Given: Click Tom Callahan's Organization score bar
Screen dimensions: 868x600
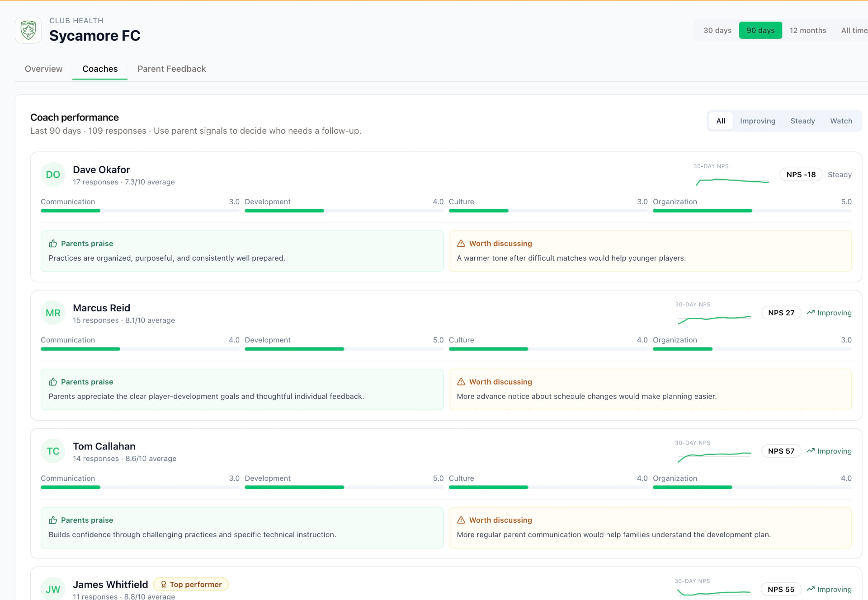Looking at the screenshot, I should pyautogui.click(x=752, y=487).
